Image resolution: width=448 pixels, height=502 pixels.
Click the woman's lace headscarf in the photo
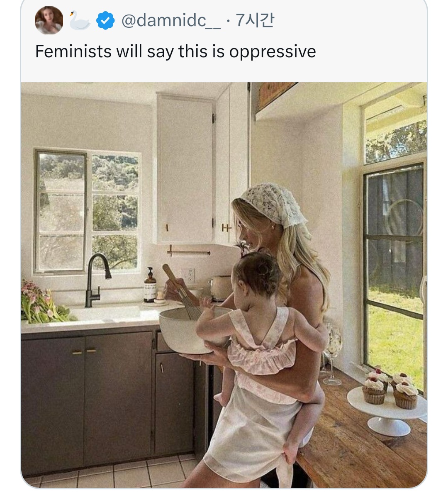[x=275, y=204]
